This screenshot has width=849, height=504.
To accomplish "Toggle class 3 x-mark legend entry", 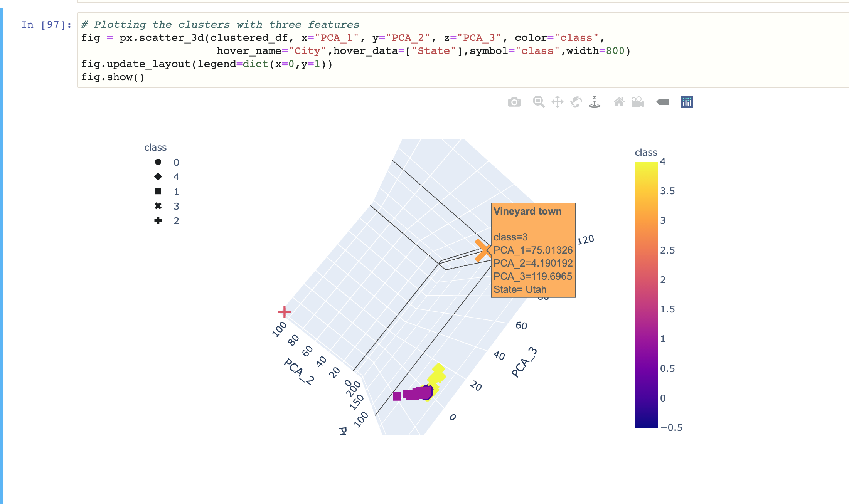I will pyautogui.click(x=166, y=206).
